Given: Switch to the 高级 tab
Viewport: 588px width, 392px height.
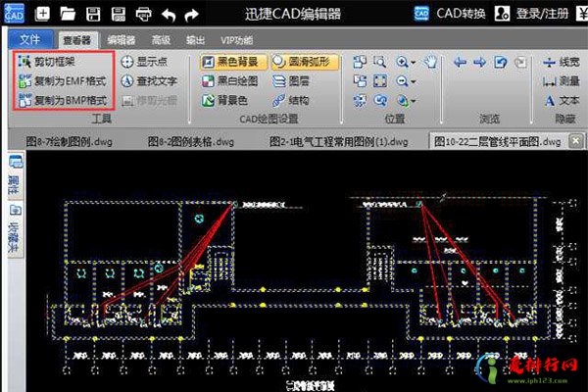Looking at the screenshot, I should tap(162, 40).
